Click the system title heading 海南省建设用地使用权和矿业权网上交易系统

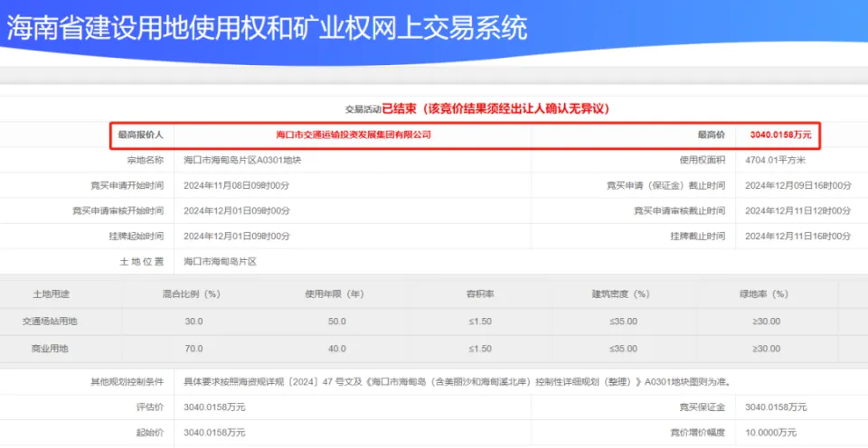pyautogui.click(x=267, y=29)
